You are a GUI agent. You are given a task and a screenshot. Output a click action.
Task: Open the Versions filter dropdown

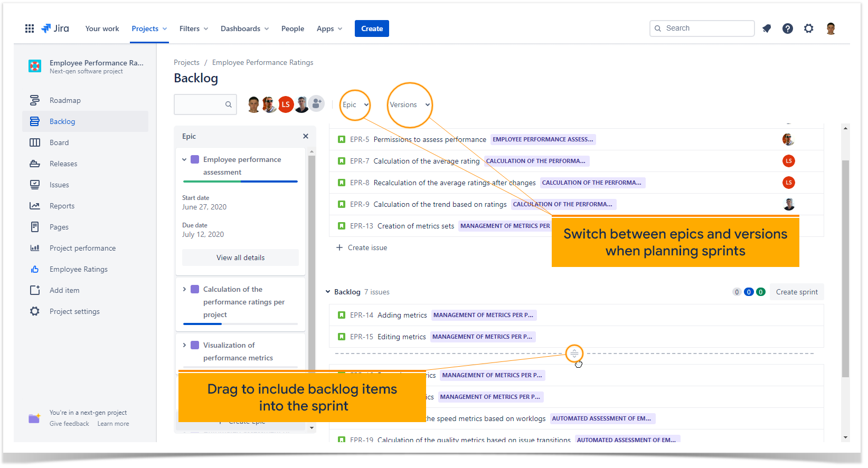pyautogui.click(x=410, y=104)
